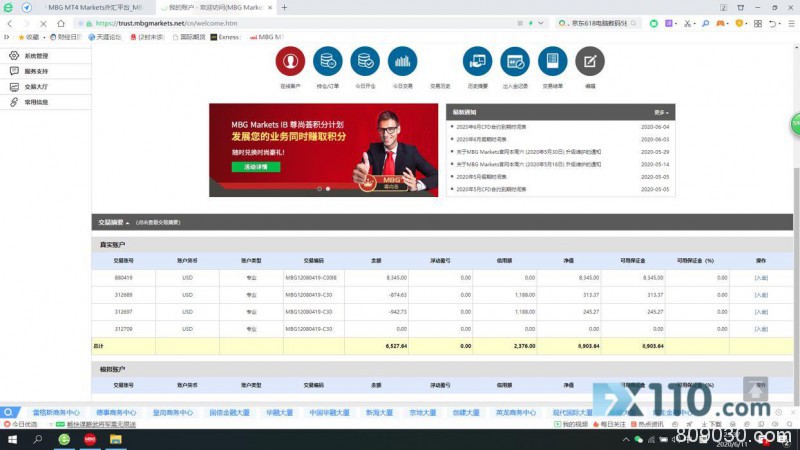Open the 天涯论坛 bookmark

click(x=105, y=37)
